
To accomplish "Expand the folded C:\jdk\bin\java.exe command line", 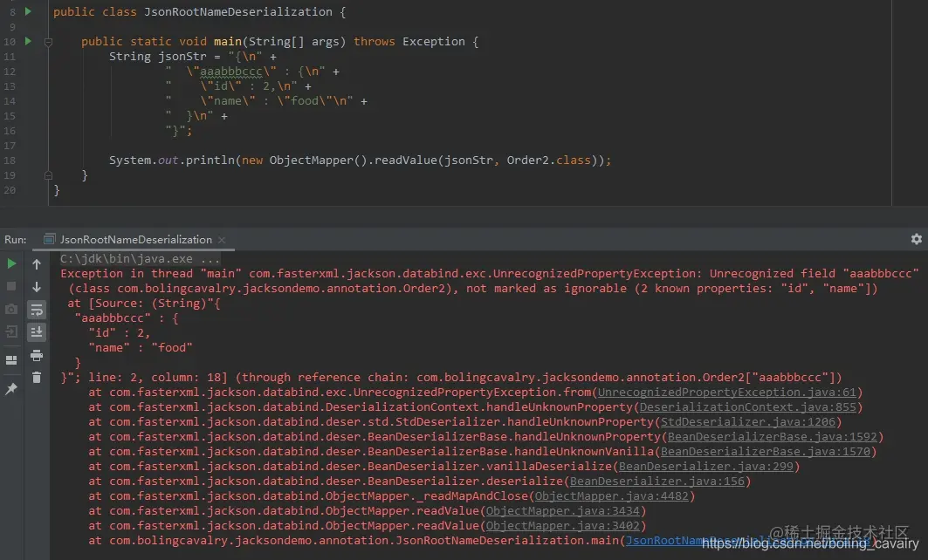I will 140,259.
